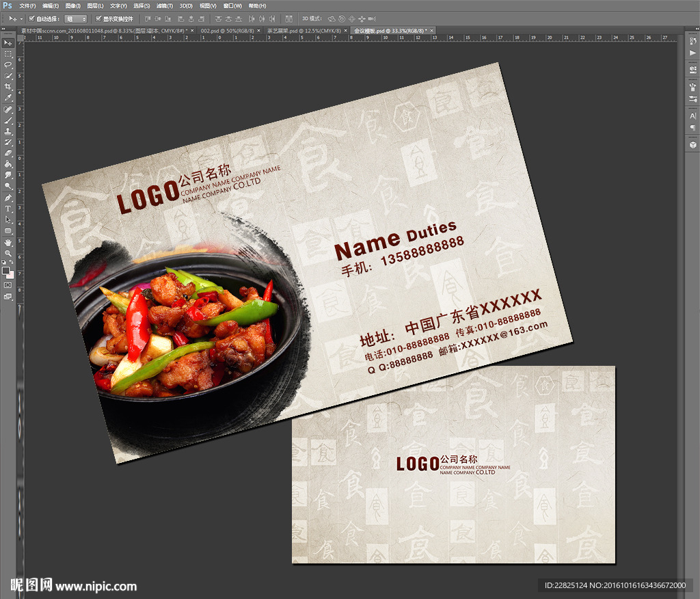Screen dimensions: 700x599
Task: Select the Lasso tool
Action: tap(8, 65)
